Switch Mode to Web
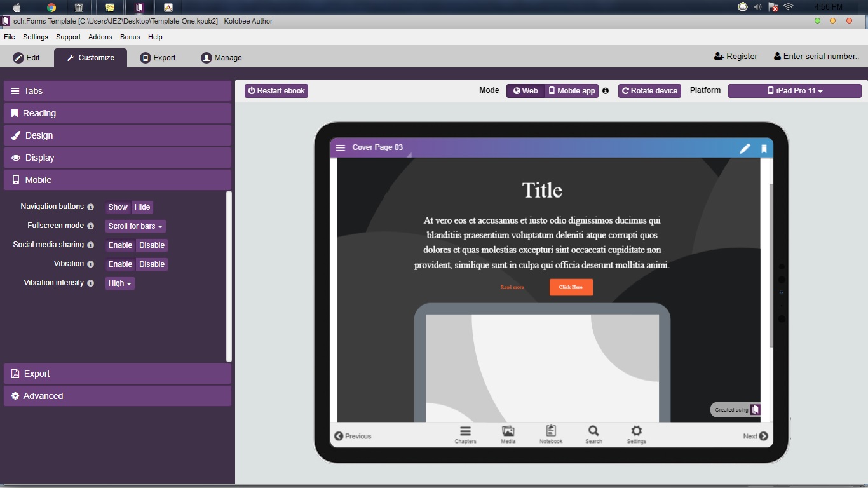The height and width of the screenshot is (488, 868). (x=526, y=91)
